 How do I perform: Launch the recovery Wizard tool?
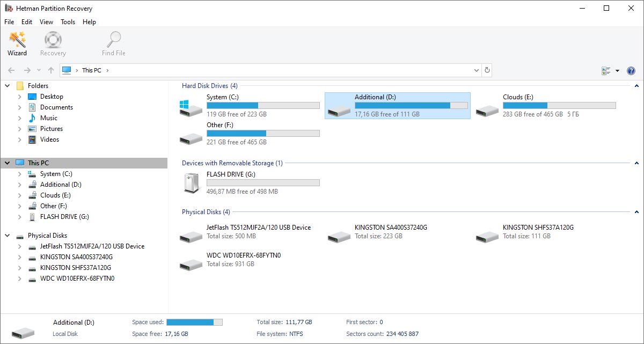[17, 43]
